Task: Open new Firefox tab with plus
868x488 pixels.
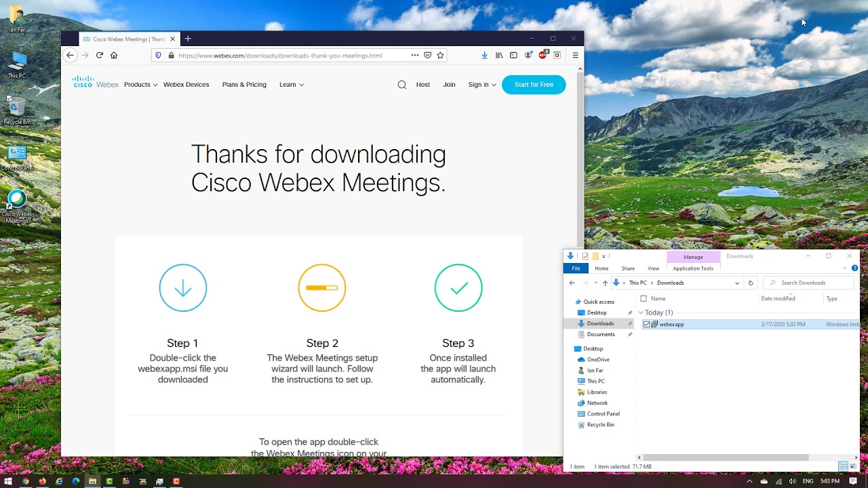Action: tap(188, 39)
